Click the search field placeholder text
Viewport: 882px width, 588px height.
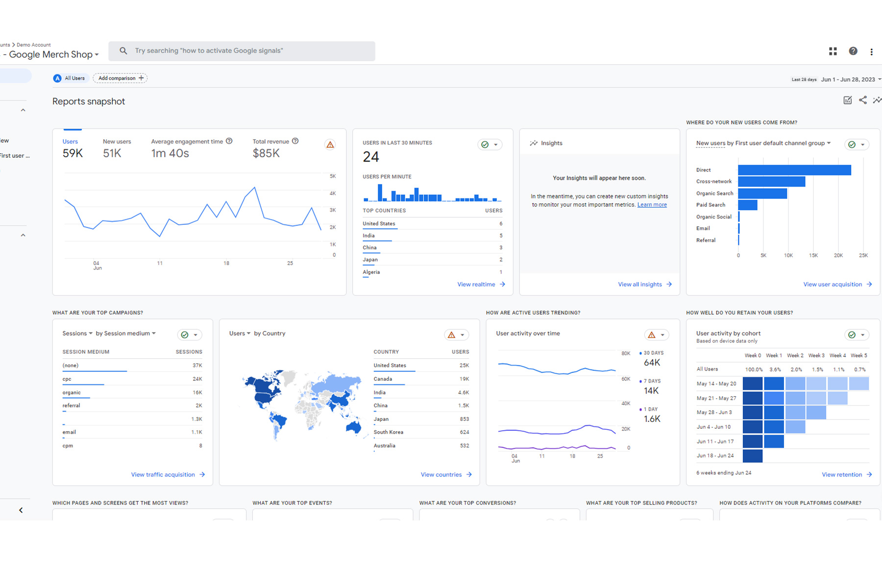coord(209,50)
